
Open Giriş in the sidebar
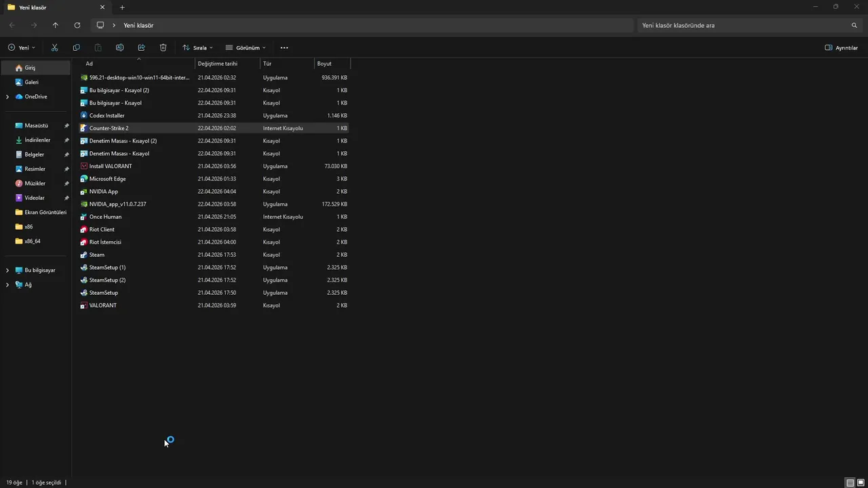pyautogui.click(x=35, y=68)
